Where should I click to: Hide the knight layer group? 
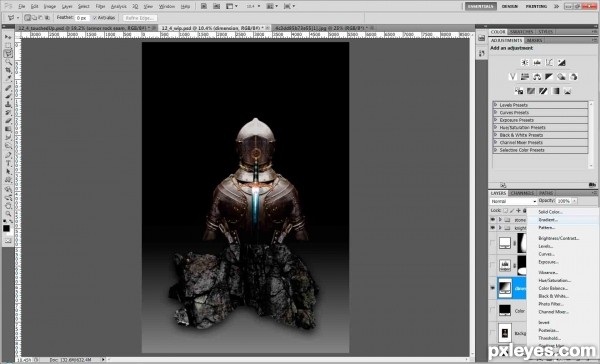pos(493,228)
